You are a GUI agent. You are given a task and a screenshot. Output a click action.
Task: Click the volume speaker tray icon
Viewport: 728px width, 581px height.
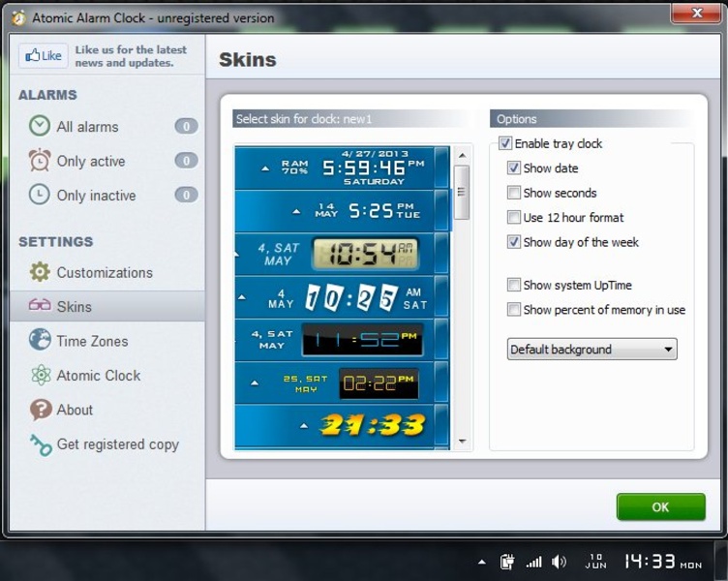pyautogui.click(x=559, y=562)
